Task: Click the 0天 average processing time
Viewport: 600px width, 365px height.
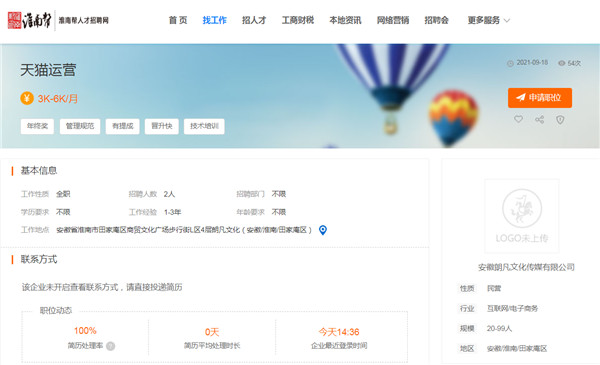Action: point(212,332)
